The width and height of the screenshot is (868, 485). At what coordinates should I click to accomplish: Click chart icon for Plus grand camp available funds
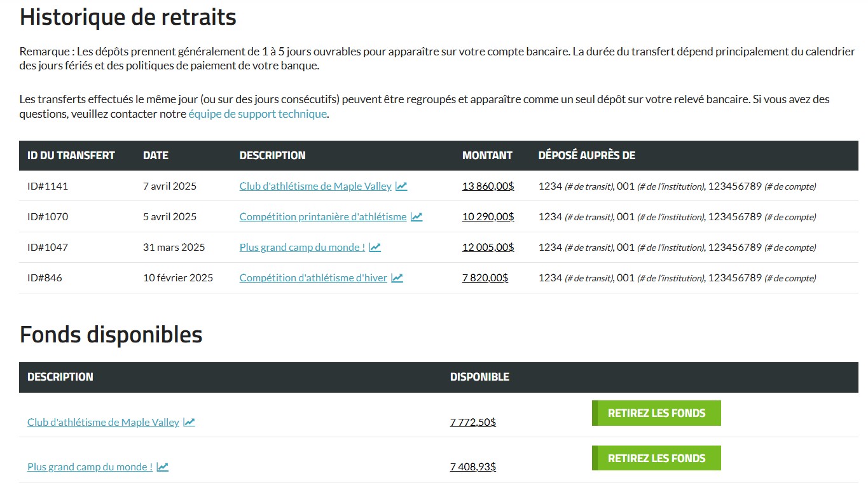[x=163, y=467]
